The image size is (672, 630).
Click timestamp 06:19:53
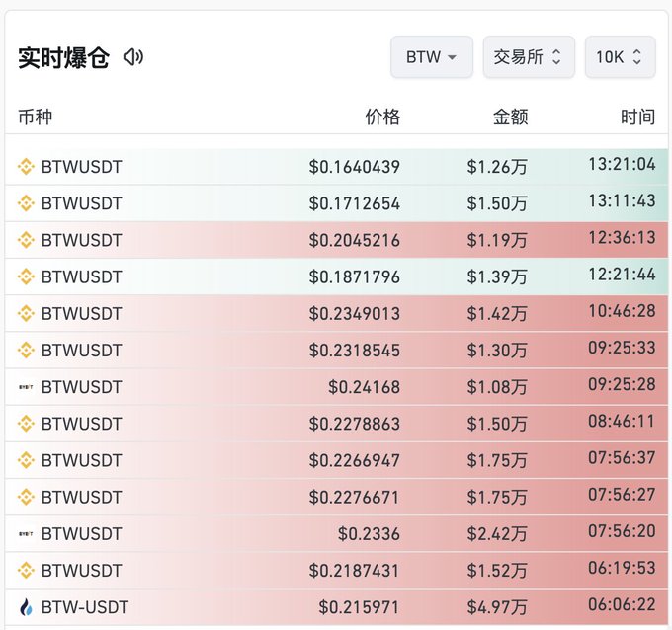[622, 569]
